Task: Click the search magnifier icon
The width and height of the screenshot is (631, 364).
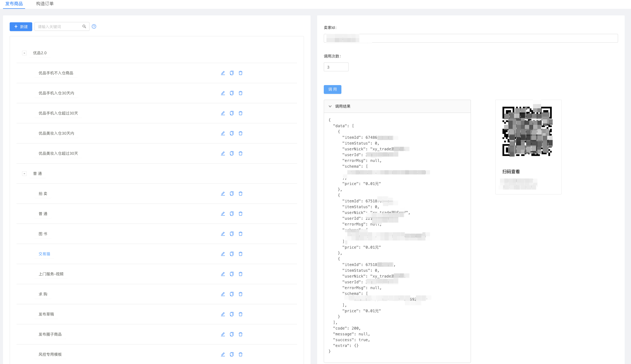Action: click(84, 26)
